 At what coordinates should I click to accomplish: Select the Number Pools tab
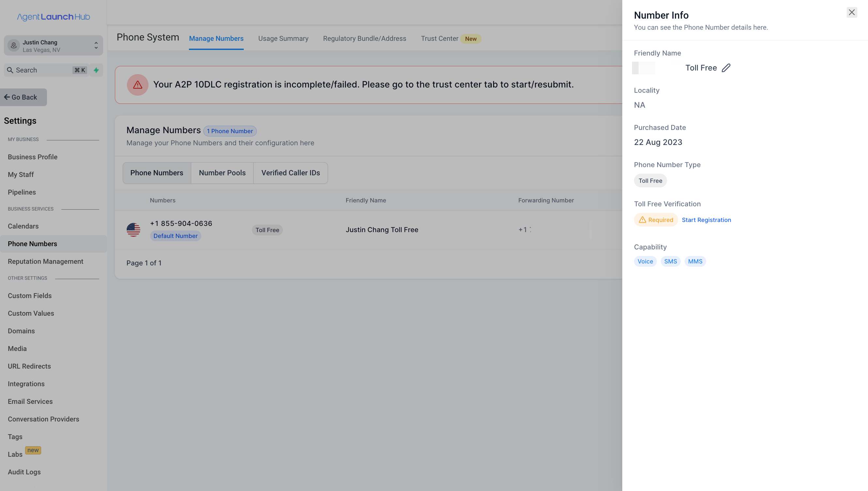coord(222,173)
